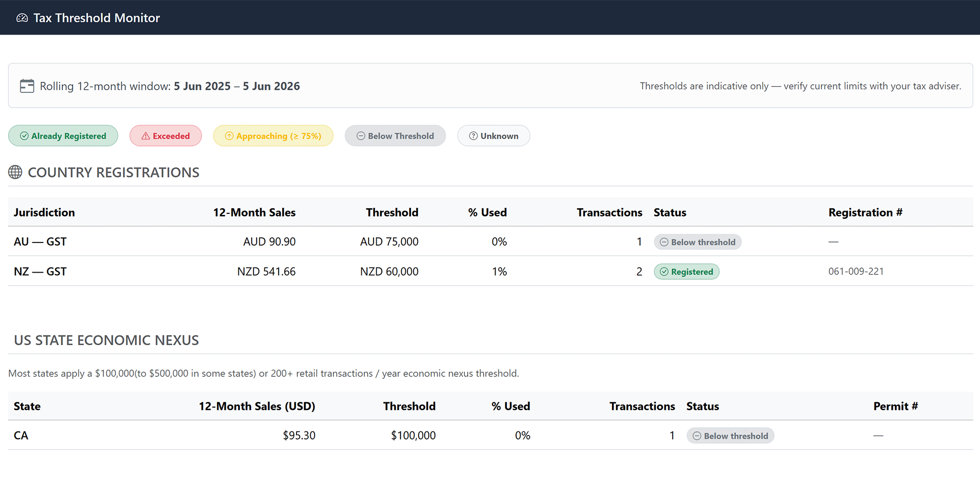Click the Status header in US state table
Image resolution: width=980 pixels, height=484 pixels.
pos(703,406)
